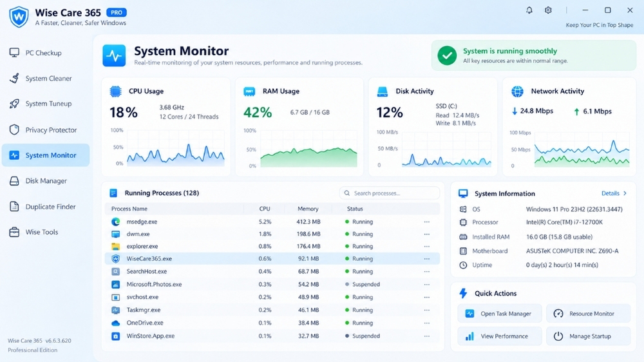
Task: Open Privacy Protector page
Action: [x=46, y=130]
